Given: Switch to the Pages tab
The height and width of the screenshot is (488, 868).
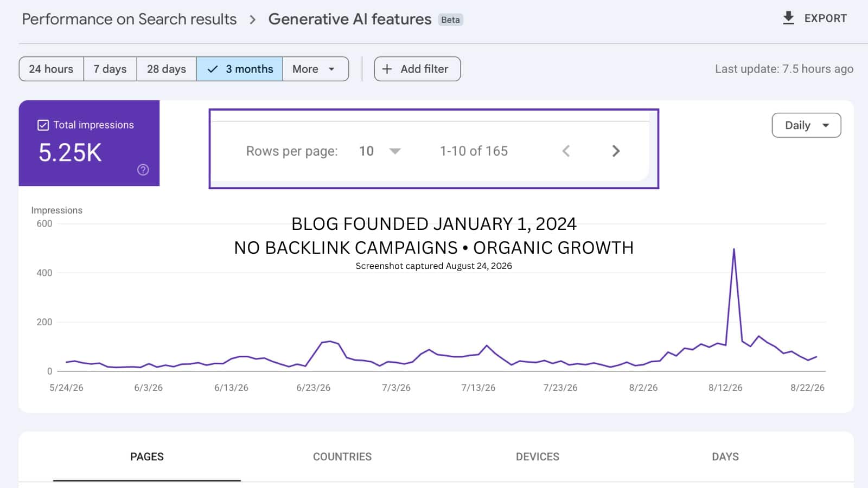Looking at the screenshot, I should (147, 457).
